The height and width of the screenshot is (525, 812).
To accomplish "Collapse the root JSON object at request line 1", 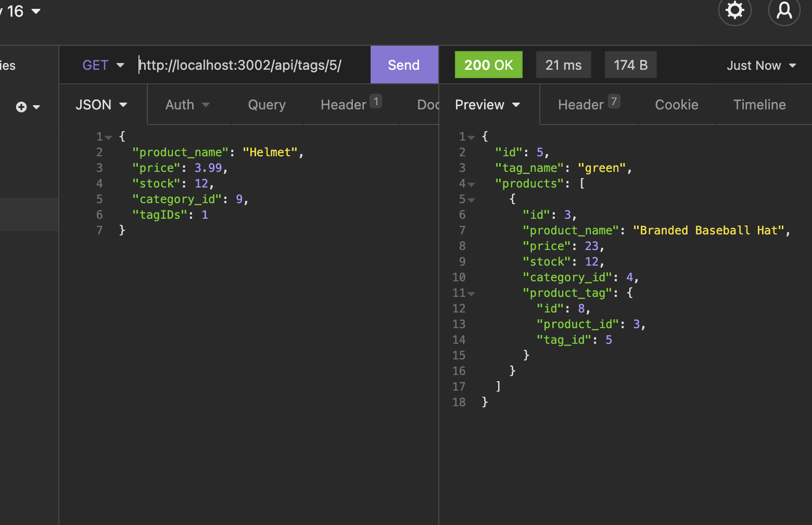I will click(108, 136).
